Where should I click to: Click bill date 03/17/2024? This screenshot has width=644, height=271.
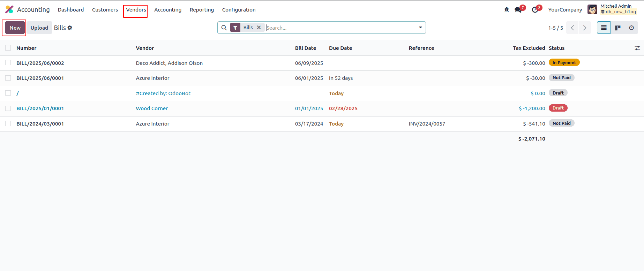pos(309,124)
